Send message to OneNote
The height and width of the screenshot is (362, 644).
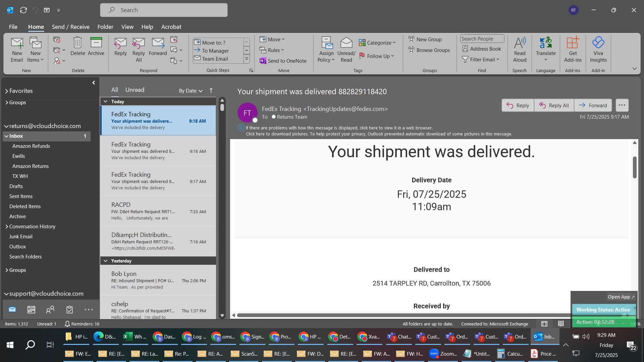click(283, 61)
